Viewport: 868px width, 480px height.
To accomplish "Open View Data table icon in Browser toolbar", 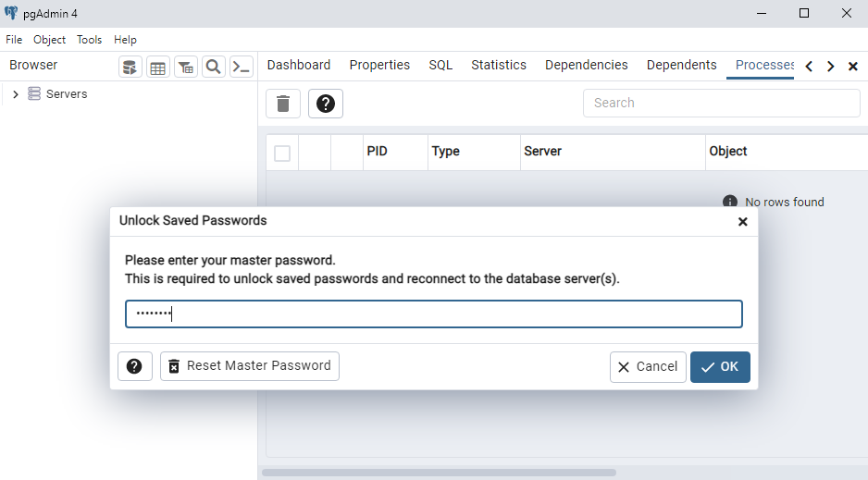I will tap(158, 67).
